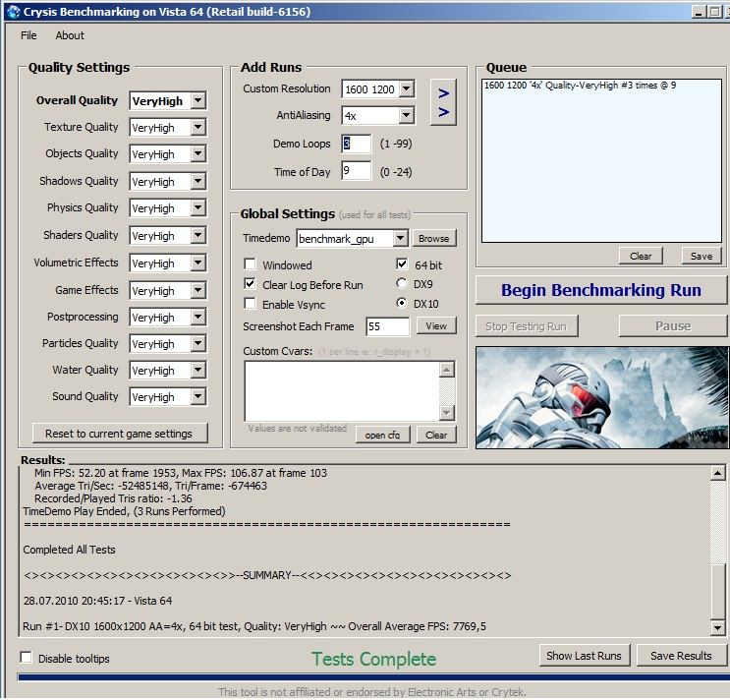The width and height of the screenshot is (730, 700).
Task: Toggle the Windowed checkbox
Action: click(250, 264)
